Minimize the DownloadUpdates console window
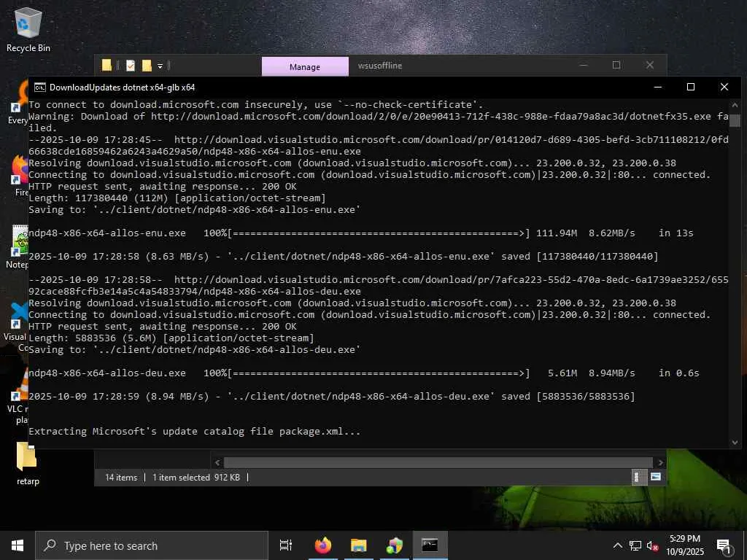747x560 pixels. (658, 87)
